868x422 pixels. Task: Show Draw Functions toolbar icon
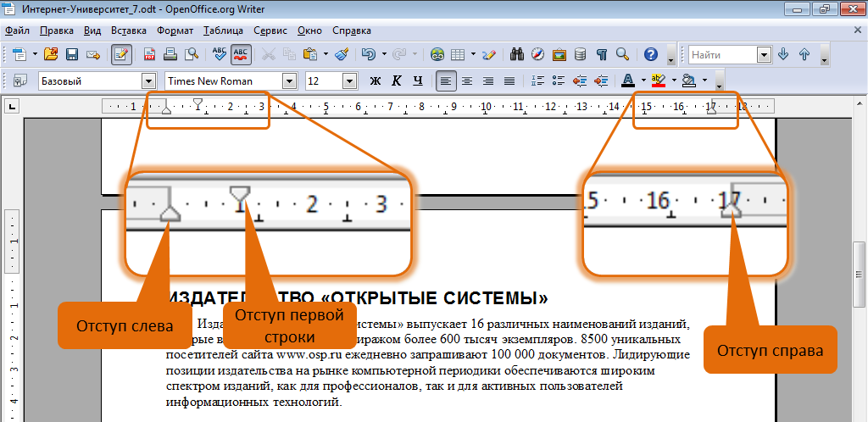click(489, 54)
